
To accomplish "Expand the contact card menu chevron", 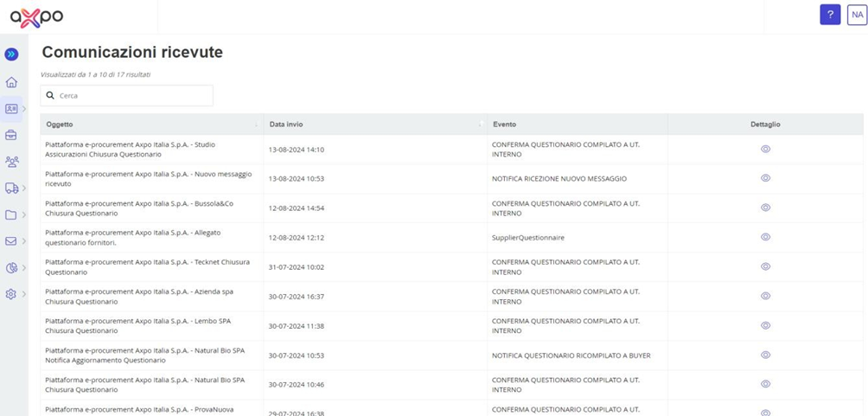I will 24,109.
